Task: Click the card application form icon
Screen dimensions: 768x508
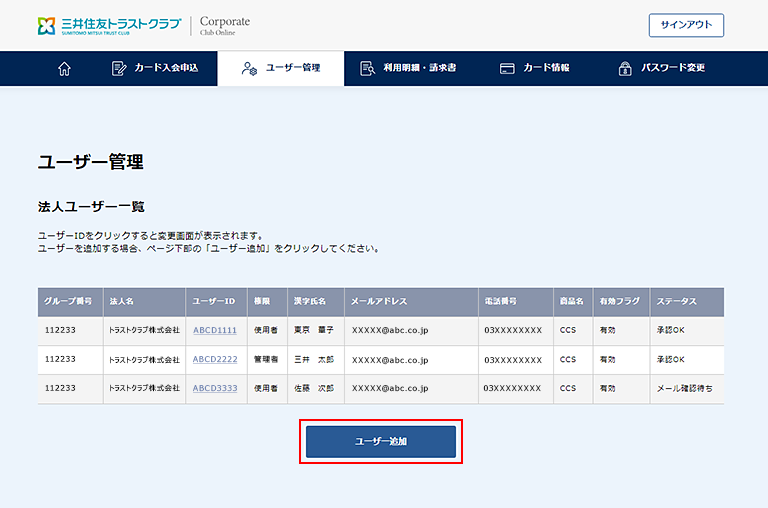Action: (x=119, y=69)
